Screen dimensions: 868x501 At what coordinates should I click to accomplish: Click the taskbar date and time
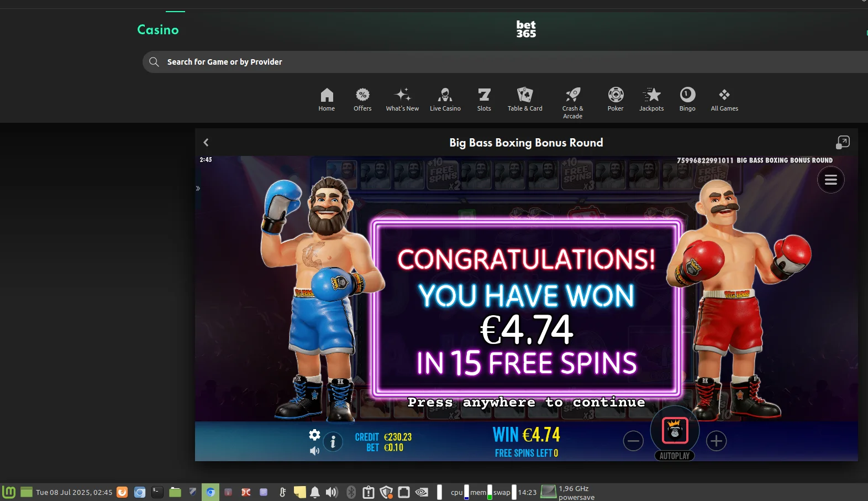tap(74, 492)
